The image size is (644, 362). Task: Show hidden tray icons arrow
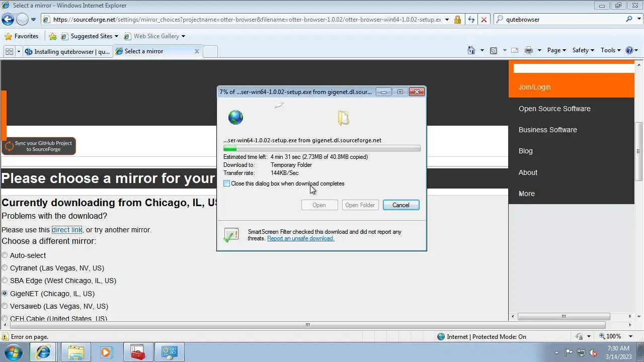pos(556,352)
